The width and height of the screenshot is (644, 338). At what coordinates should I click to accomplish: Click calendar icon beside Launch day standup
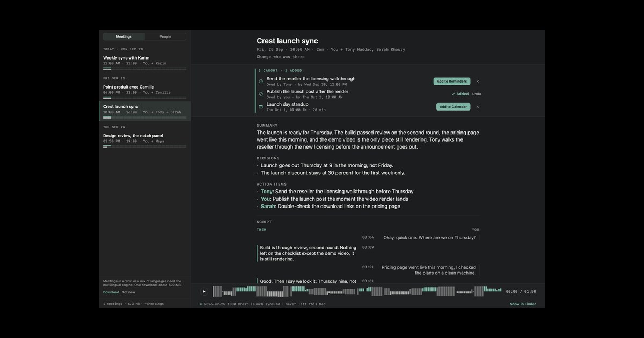click(261, 107)
